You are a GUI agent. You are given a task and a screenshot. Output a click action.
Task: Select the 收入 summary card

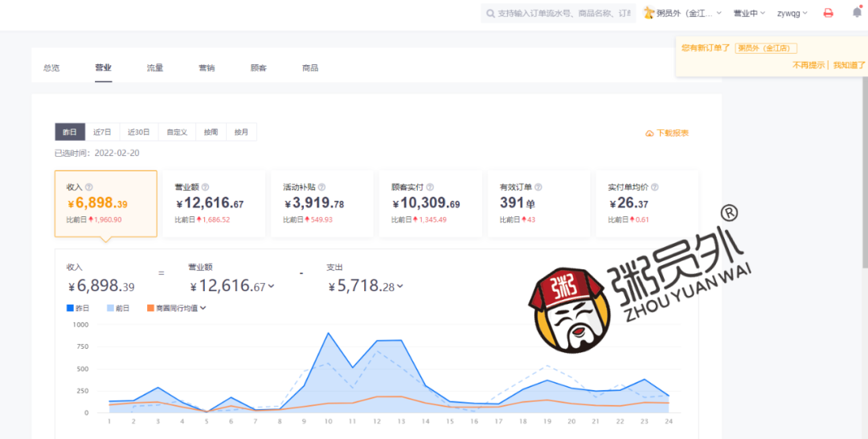pos(106,203)
